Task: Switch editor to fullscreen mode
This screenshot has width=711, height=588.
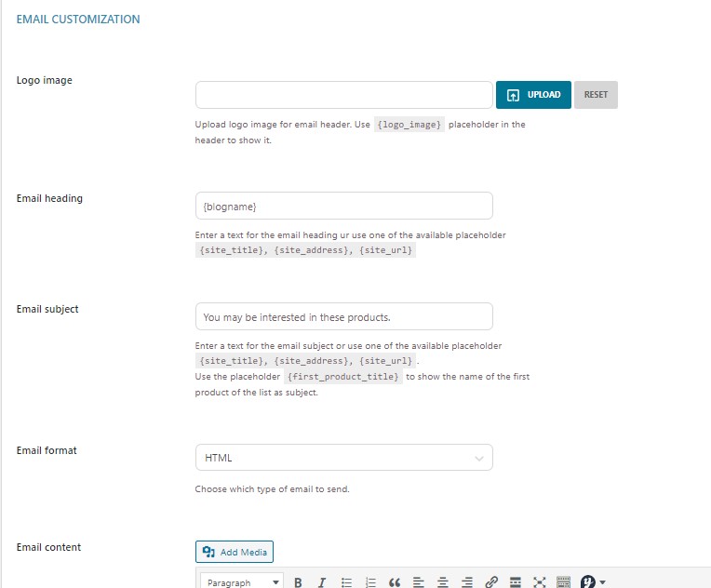Action: tap(540, 582)
